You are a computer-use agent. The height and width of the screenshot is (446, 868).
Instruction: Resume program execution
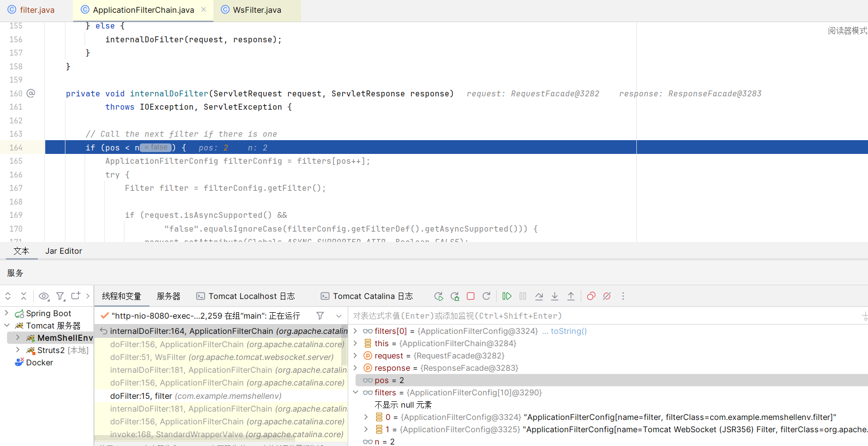(x=507, y=296)
